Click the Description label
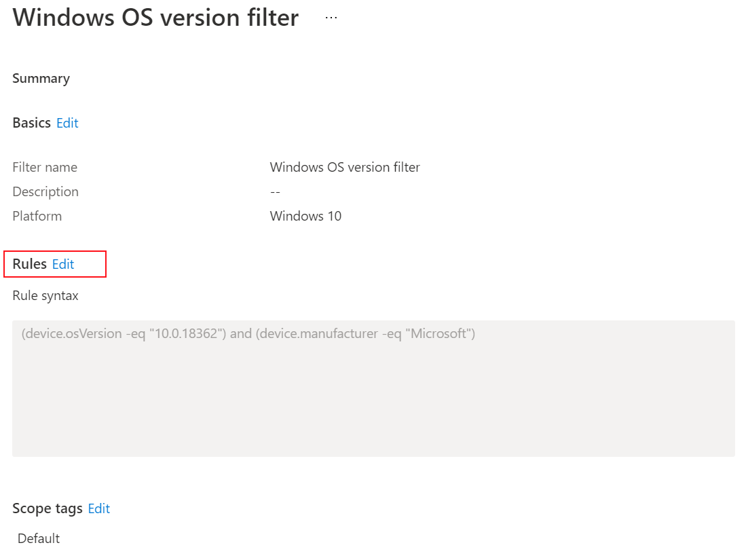The width and height of the screenshot is (748, 560). pyautogui.click(x=45, y=191)
